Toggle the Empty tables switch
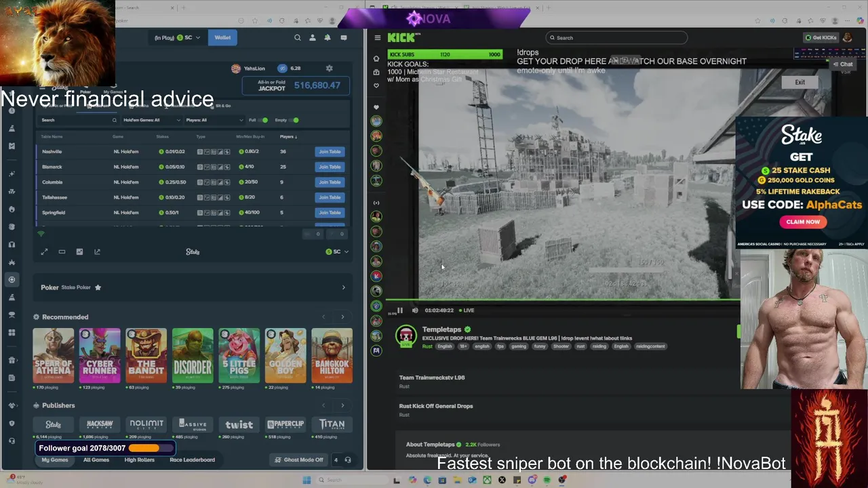 click(294, 120)
